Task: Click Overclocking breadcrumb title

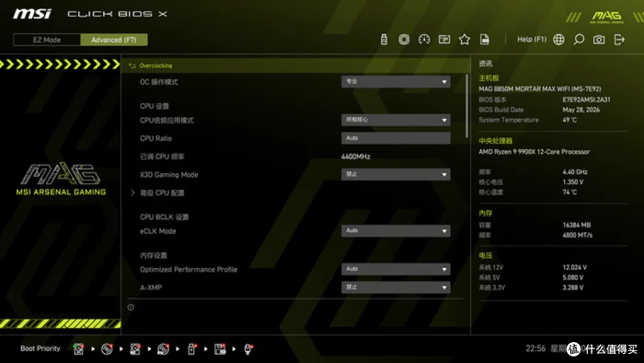Action: point(156,65)
